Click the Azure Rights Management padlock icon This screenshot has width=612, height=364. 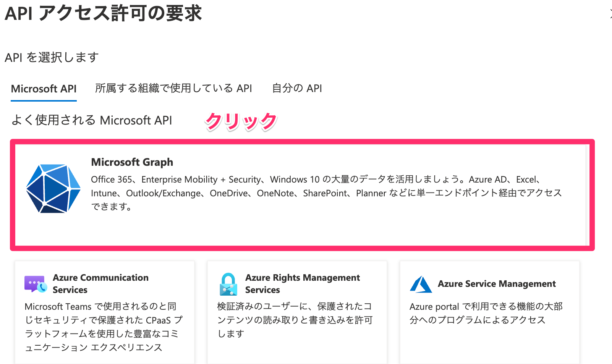[x=228, y=284]
